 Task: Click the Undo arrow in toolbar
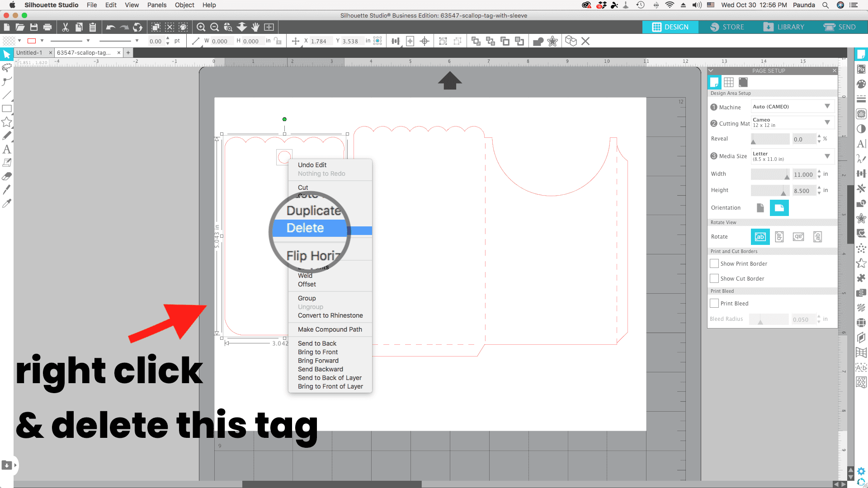click(110, 27)
